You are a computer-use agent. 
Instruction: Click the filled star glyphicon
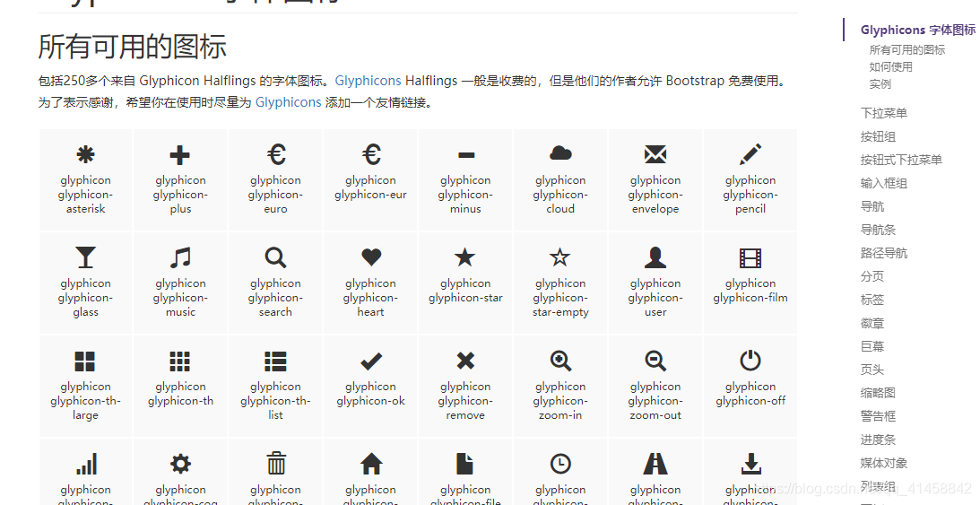[x=465, y=257]
